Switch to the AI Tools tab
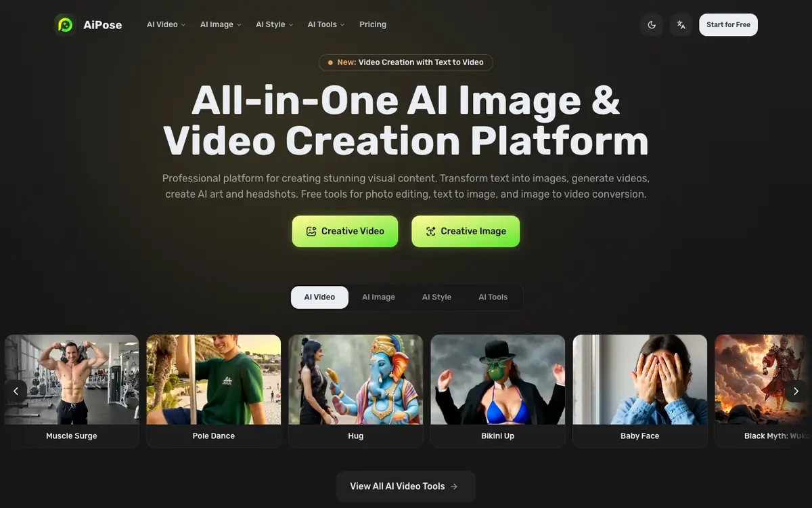This screenshot has height=508, width=812. [493, 297]
